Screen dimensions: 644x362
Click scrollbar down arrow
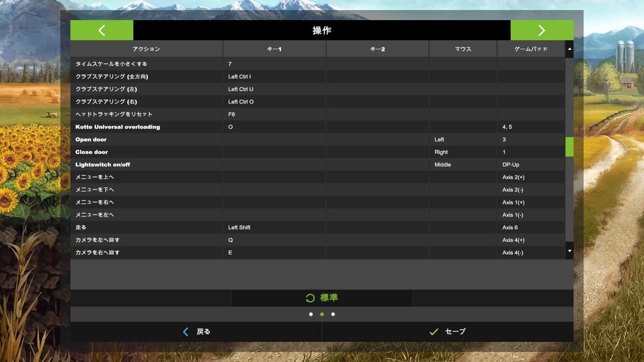tap(570, 250)
